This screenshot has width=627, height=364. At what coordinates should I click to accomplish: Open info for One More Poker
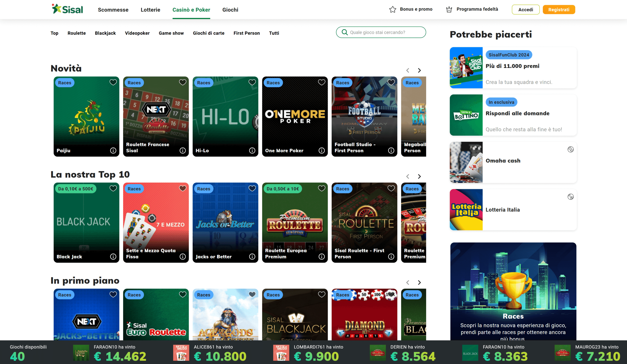tap(322, 151)
